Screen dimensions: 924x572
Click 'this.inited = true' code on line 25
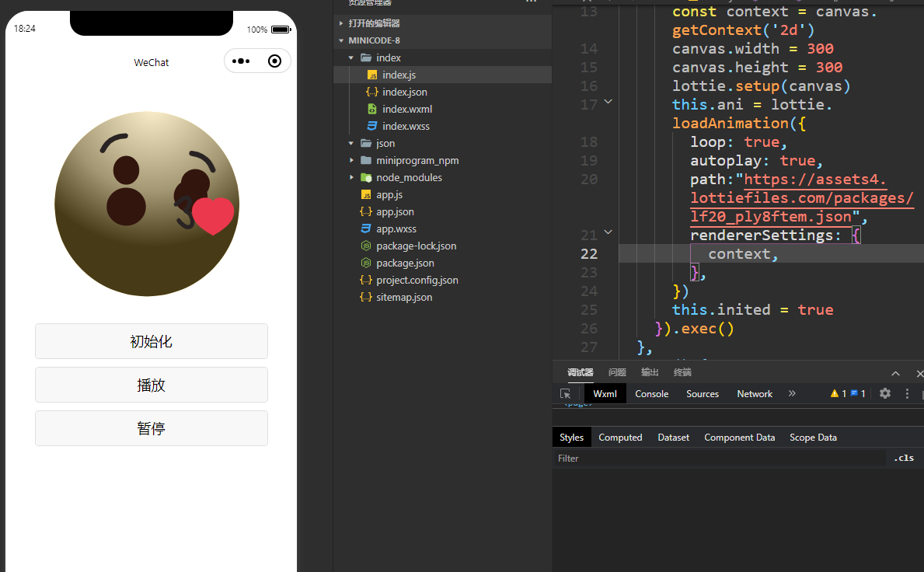tap(752, 310)
